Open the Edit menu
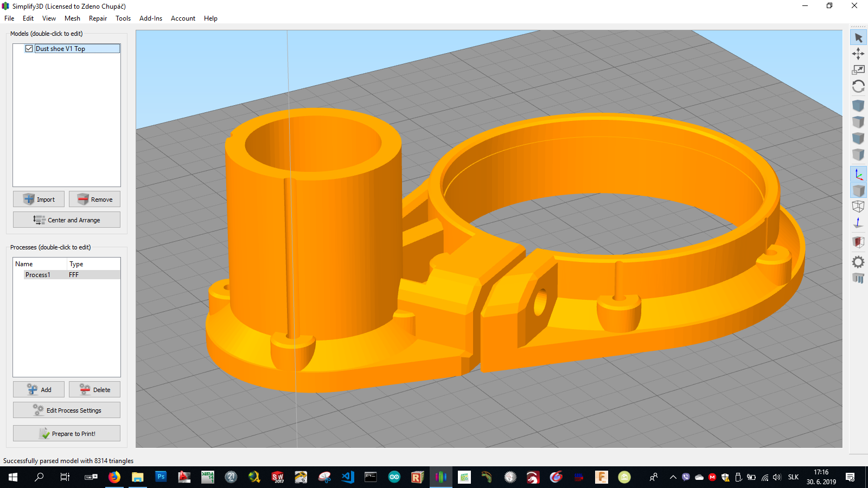Image resolution: width=868 pixels, height=488 pixels. 28,18
